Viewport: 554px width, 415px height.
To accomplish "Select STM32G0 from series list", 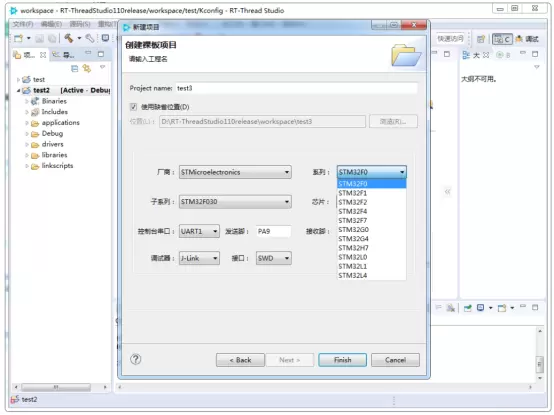I will pos(371,230).
